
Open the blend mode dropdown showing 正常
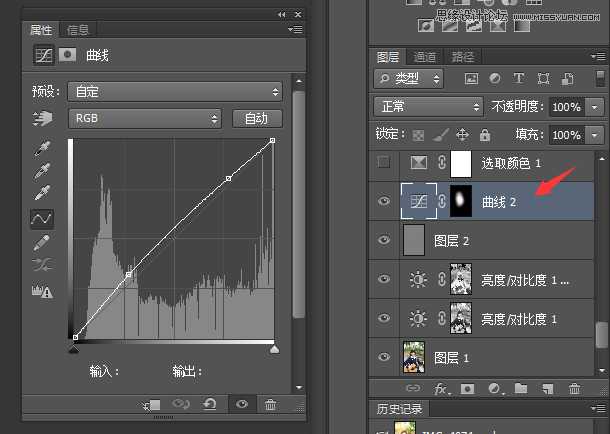428,106
